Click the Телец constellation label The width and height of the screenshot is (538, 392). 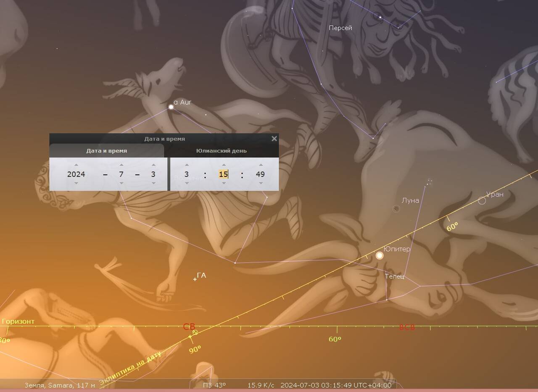pyautogui.click(x=395, y=276)
